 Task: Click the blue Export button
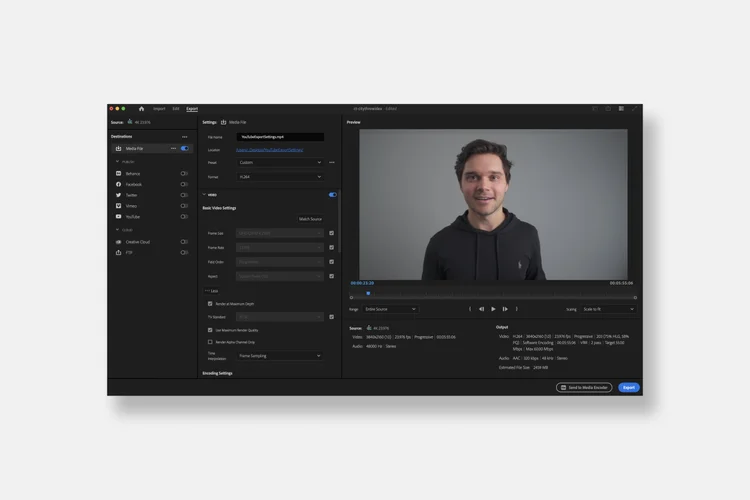click(x=629, y=388)
